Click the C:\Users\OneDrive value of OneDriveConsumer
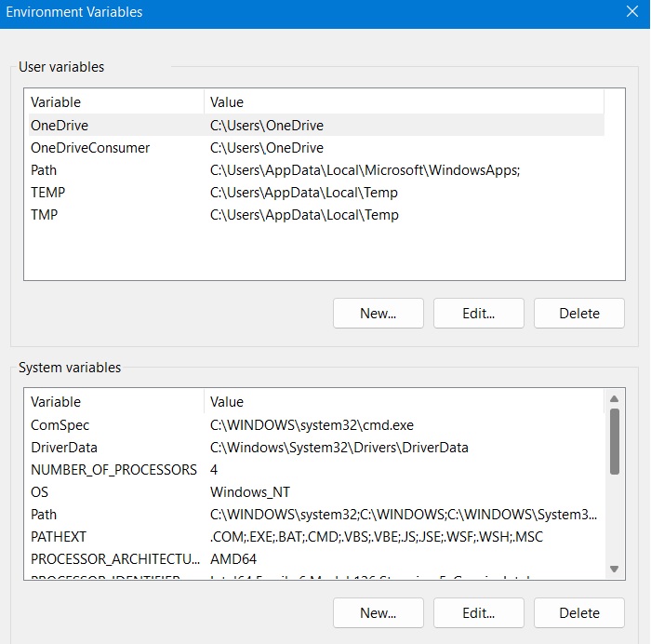 pos(267,147)
